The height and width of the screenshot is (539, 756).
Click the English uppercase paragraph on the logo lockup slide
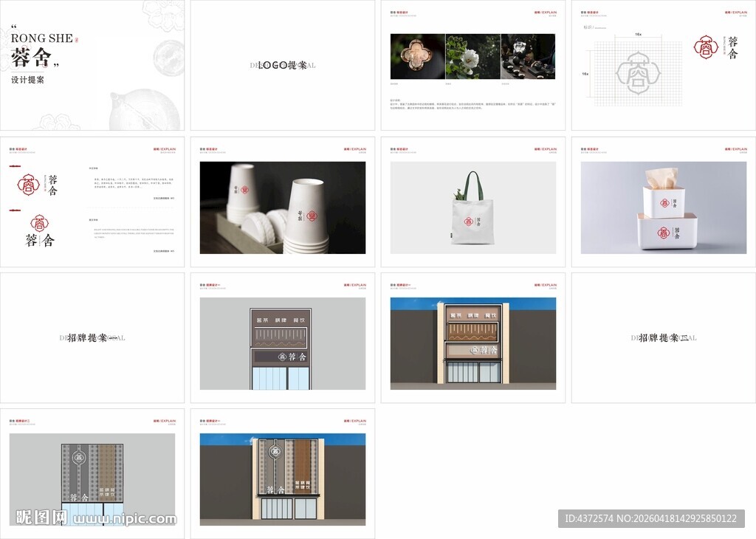[134, 233]
